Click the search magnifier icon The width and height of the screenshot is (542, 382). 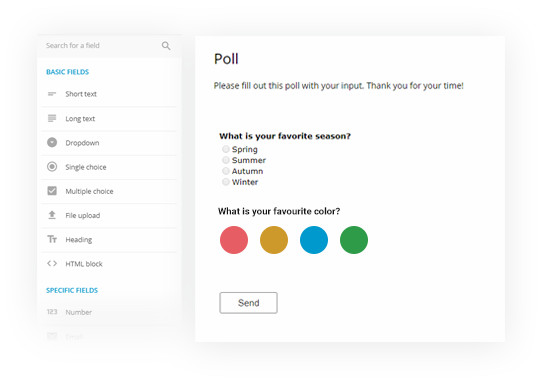pos(166,46)
